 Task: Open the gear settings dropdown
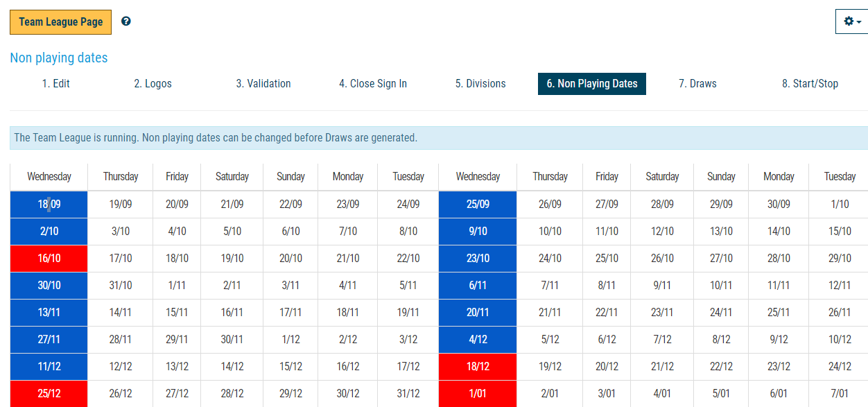[852, 21]
